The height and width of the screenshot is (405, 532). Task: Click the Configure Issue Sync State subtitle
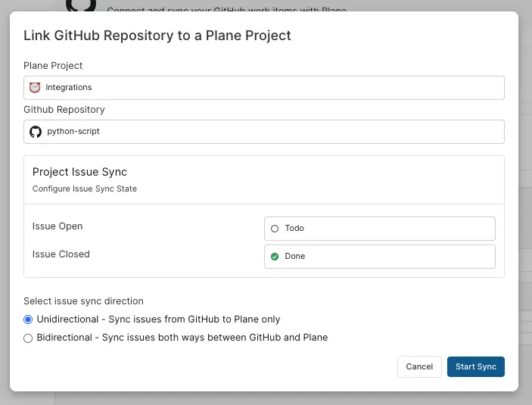[x=84, y=188]
